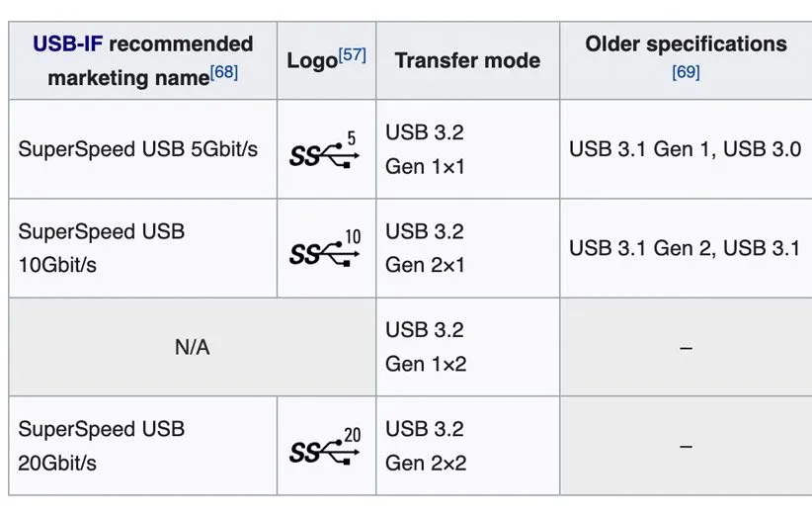Open reference 69 under Older specifications

[x=686, y=72]
